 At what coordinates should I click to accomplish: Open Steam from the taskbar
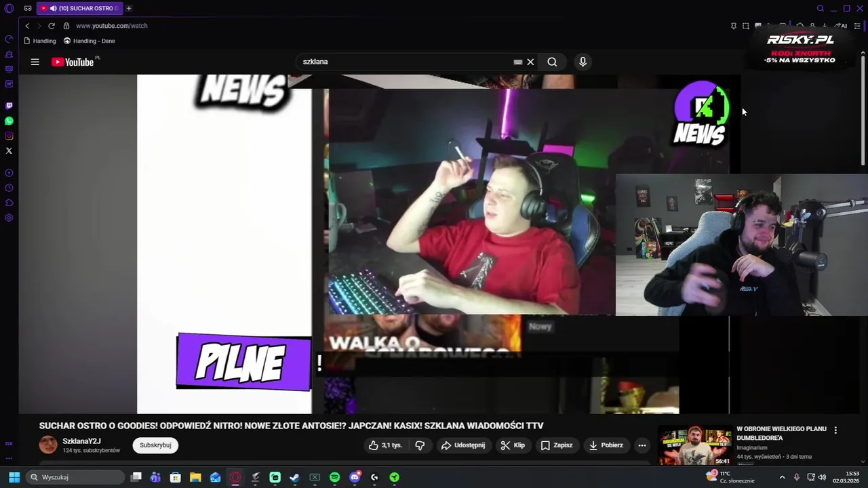tap(294, 477)
